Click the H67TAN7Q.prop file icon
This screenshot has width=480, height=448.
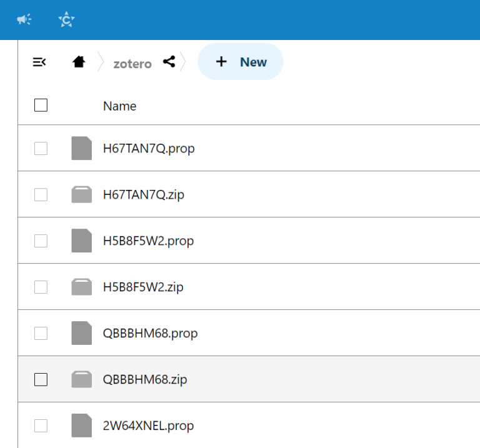pos(81,149)
